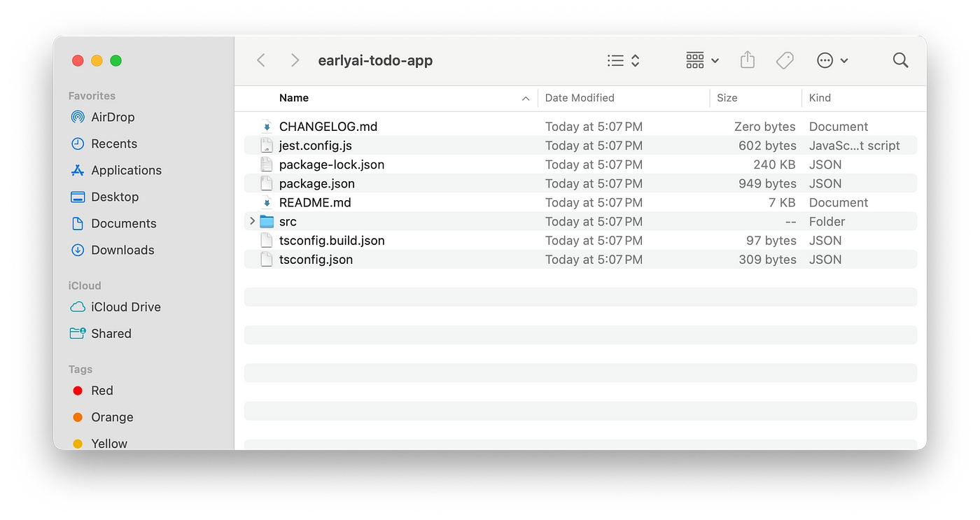Screen dimensions: 980x520
Task: Open iCloud Drive in the sidebar
Action: point(126,307)
